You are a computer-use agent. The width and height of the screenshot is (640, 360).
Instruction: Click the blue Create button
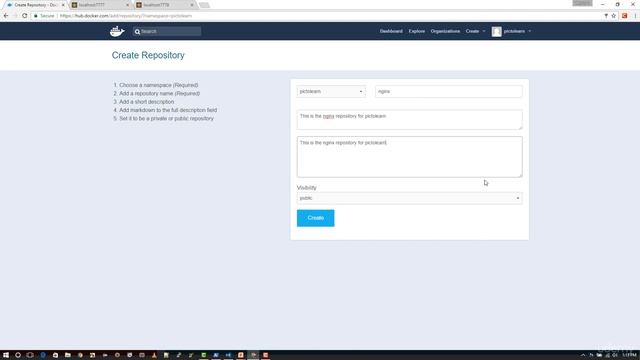point(316,218)
